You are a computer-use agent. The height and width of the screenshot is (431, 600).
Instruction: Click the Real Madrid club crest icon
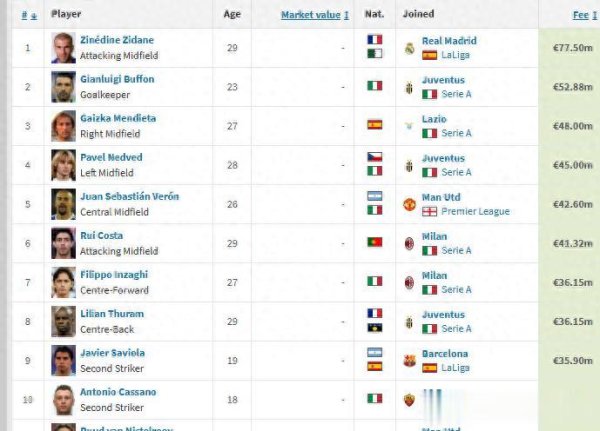(x=409, y=47)
